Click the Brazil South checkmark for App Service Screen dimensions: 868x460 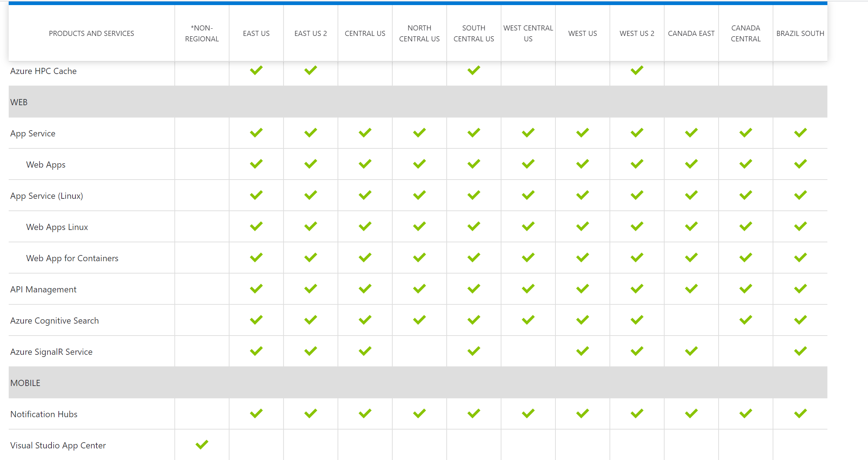tap(799, 133)
